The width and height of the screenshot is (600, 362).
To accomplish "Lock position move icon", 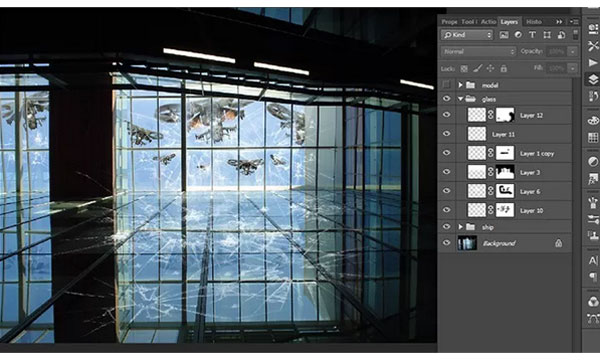I will (x=490, y=68).
